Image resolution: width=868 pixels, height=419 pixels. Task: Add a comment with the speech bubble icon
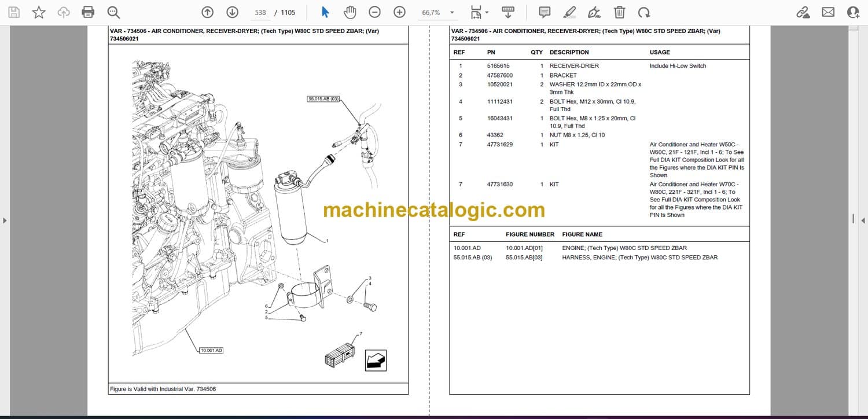[545, 12]
